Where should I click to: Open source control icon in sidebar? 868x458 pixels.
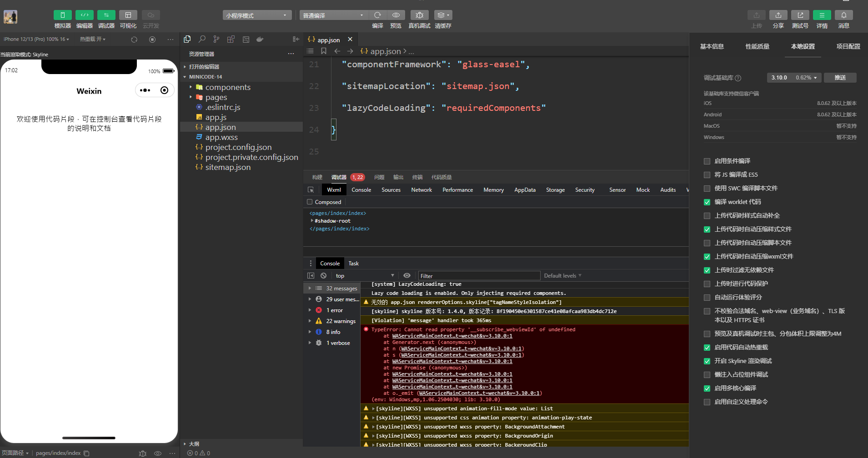click(216, 39)
